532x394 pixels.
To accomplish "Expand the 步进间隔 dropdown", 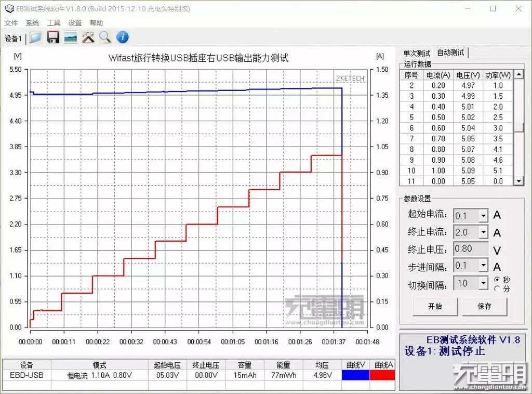I will coord(484,266).
